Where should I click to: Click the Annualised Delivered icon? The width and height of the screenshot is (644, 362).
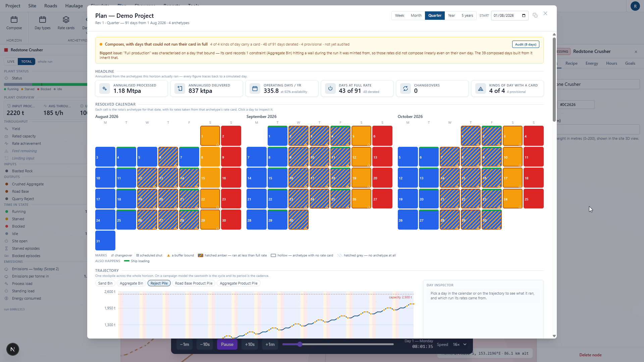coord(180,88)
